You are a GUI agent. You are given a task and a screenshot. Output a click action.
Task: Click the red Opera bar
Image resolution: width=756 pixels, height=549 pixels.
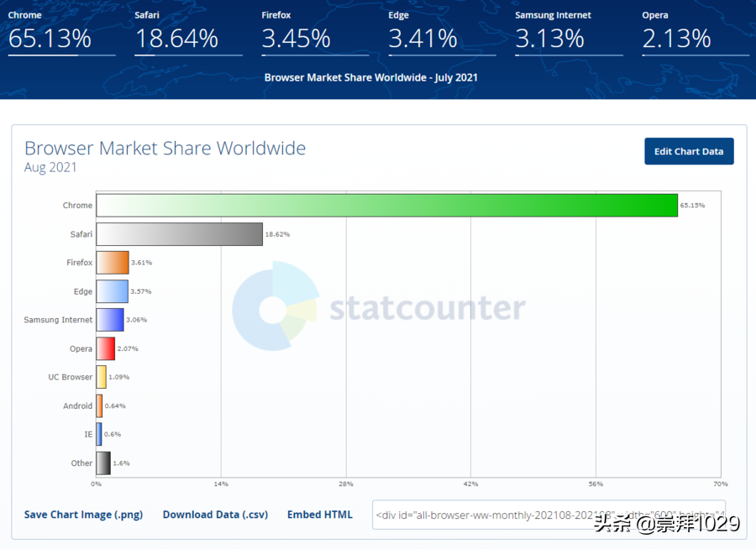[x=106, y=348]
